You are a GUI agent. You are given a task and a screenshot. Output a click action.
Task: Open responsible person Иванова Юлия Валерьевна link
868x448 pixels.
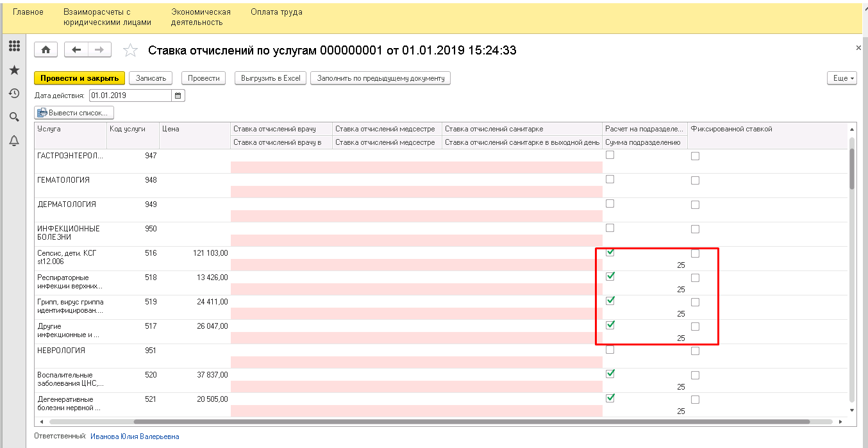click(x=135, y=436)
